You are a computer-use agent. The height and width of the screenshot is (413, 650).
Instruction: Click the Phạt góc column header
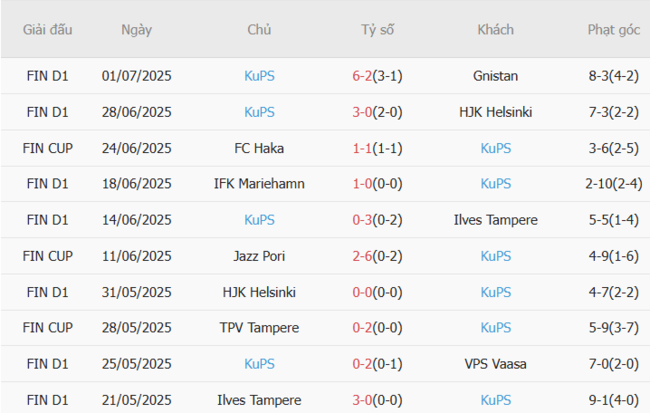pyautogui.click(x=613, y=30)
